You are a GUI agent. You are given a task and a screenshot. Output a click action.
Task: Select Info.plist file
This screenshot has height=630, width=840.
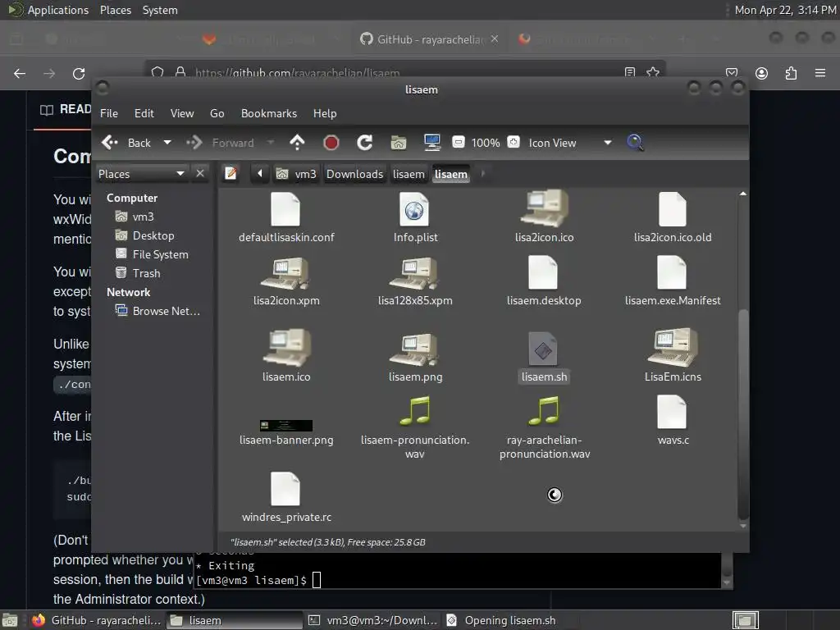(x=415, y=217)
